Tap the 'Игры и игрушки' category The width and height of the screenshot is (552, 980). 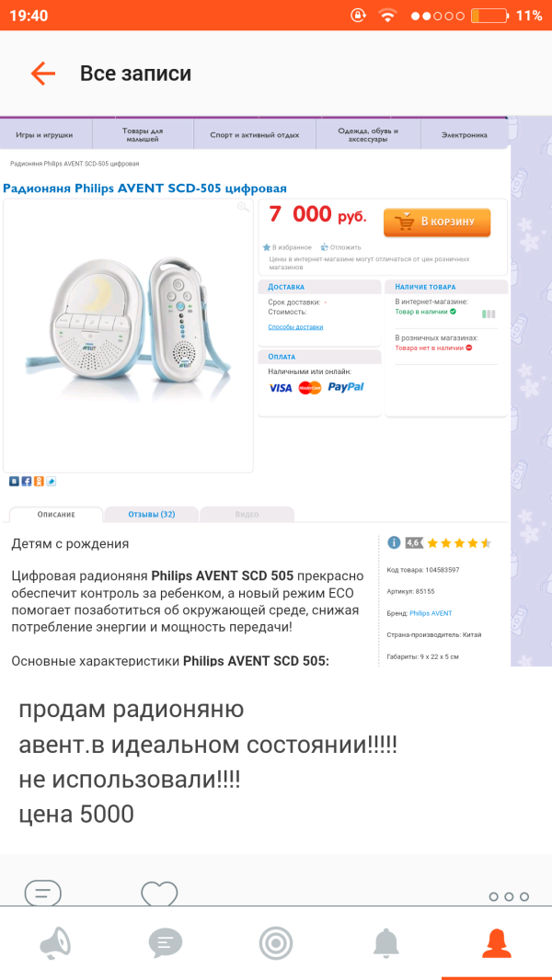tap(44, 134)
